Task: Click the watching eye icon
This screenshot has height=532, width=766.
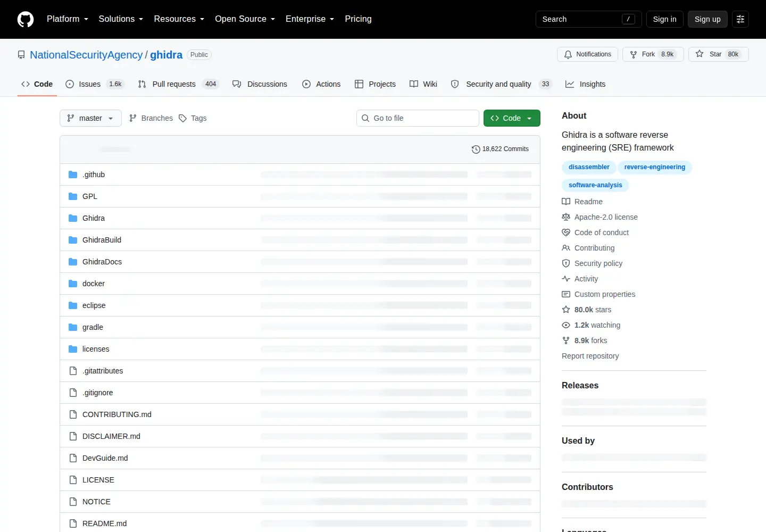Action: click(x=566, y=325)
